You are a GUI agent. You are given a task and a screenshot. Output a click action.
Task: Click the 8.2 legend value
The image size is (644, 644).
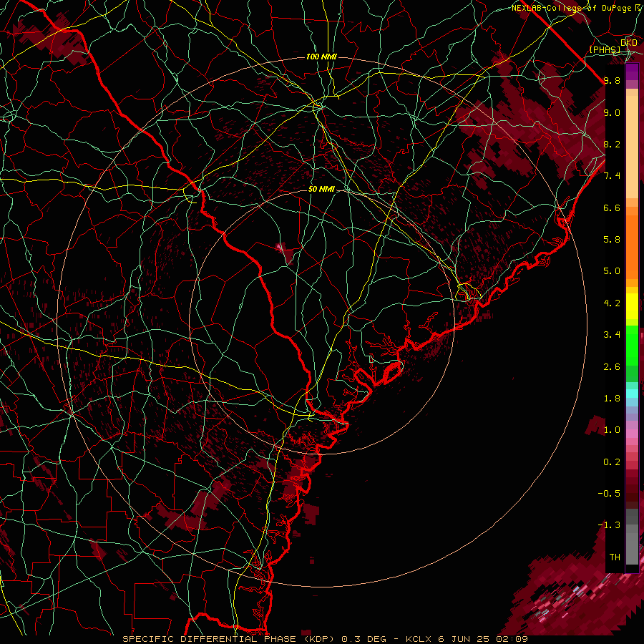(x=612, y=144)
